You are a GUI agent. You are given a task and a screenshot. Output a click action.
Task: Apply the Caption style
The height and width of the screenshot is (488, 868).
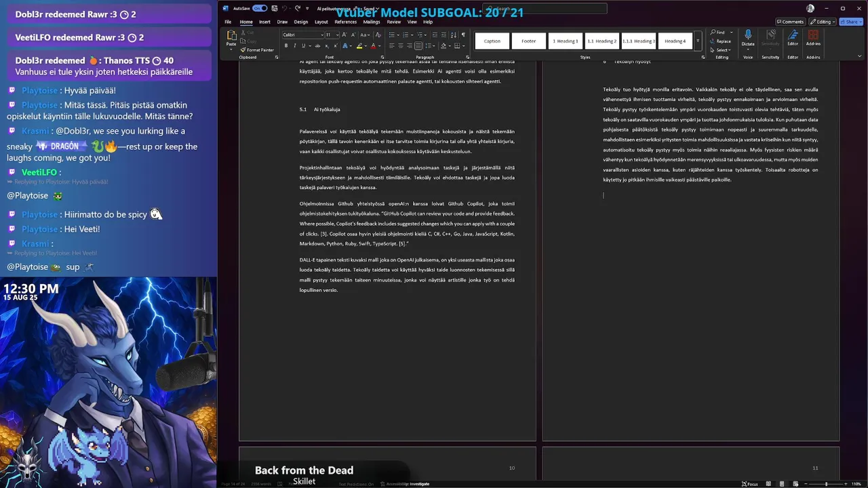click(x=492, y=41)
